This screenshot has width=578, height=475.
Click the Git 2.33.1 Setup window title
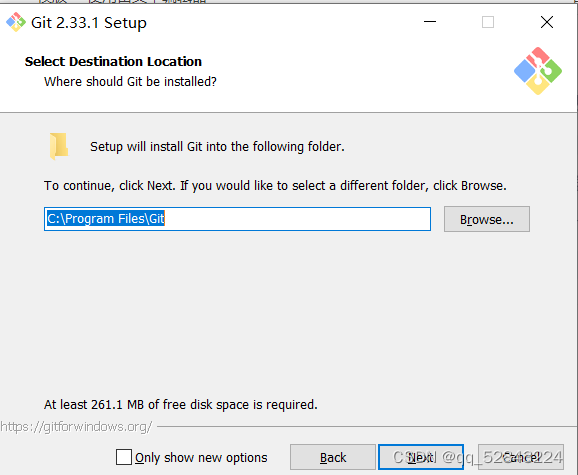coord(89,23)
